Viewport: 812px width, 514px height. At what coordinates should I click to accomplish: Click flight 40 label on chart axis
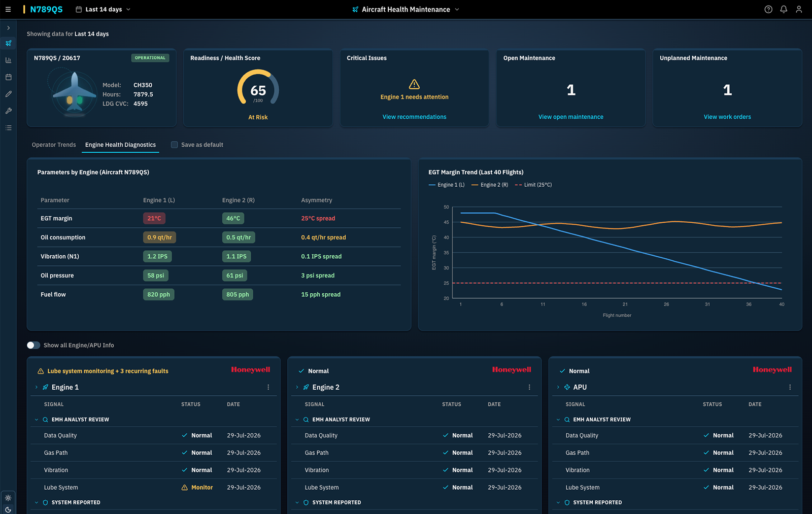point(782,304)
